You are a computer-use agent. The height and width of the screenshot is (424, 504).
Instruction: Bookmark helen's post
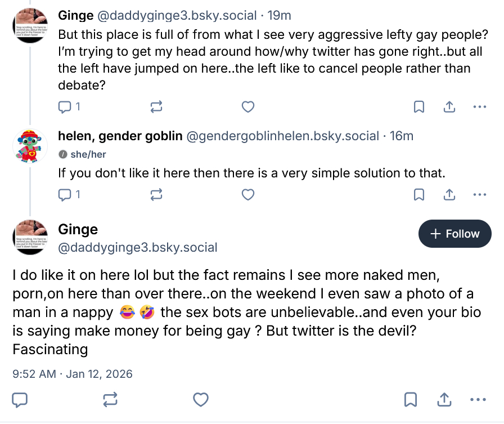click(x=419, y=195)
